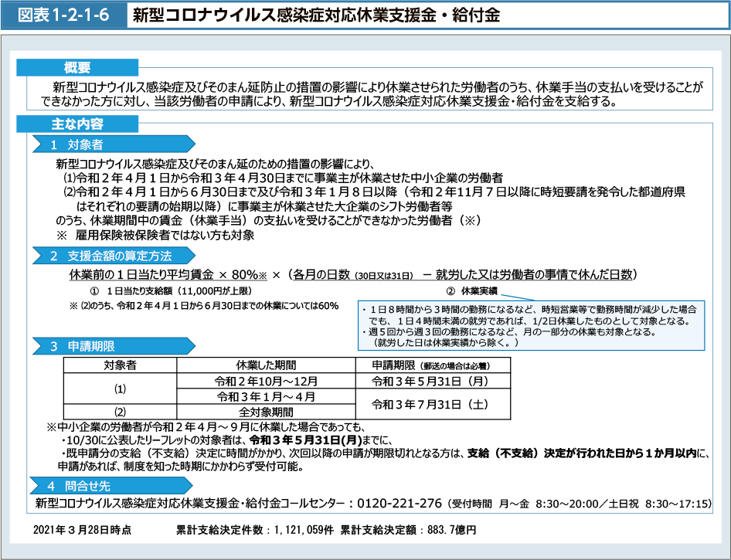The height and width of the screenshot is (560, 731).
Task: Click the 対象者 table column header
Action: coord(121,365)
